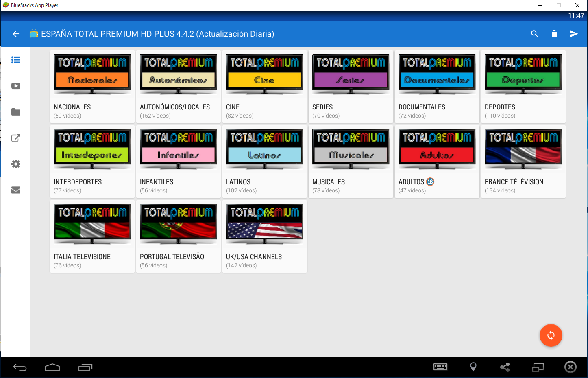Open the folder sidebar icon
The height and width of the screenshot is (378, 588).
pos(16,112)
